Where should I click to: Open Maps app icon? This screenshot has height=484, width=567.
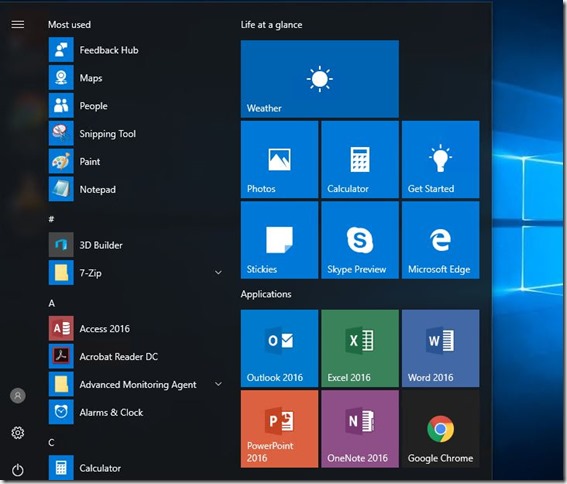click(61, 78)
